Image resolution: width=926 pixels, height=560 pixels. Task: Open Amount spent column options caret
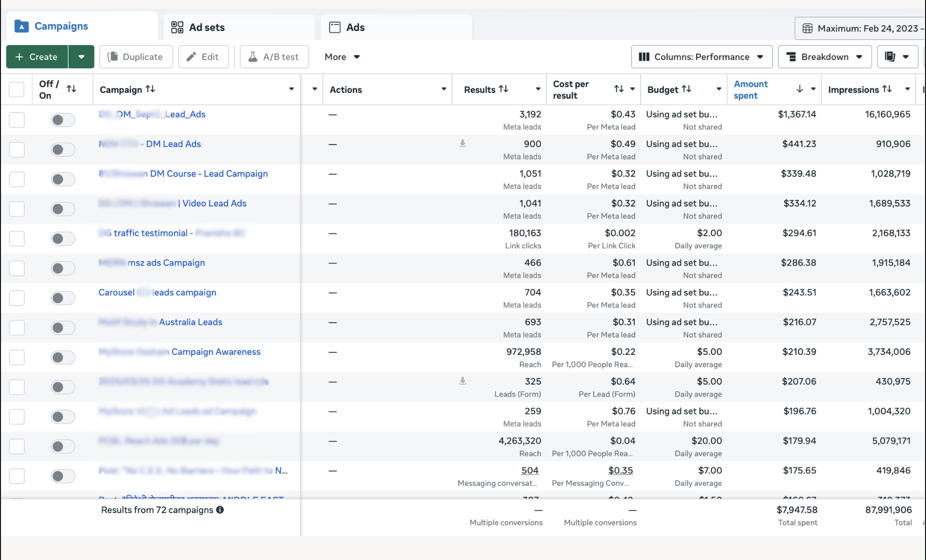(813, 89)
